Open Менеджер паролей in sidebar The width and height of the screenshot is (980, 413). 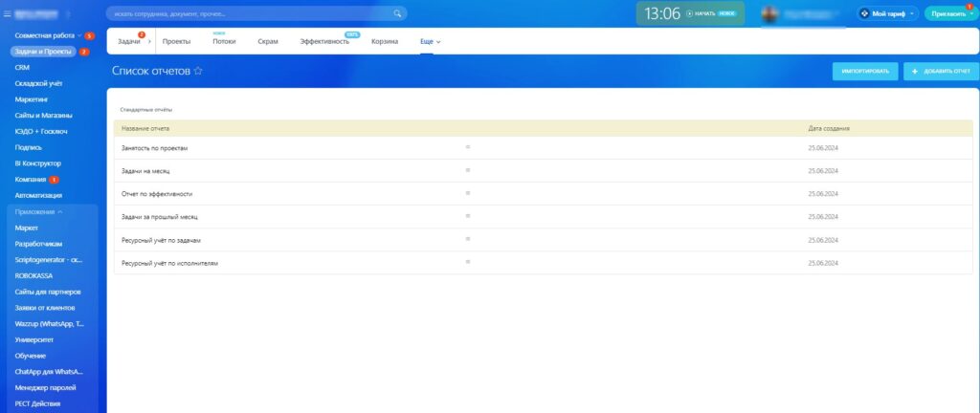45,388
